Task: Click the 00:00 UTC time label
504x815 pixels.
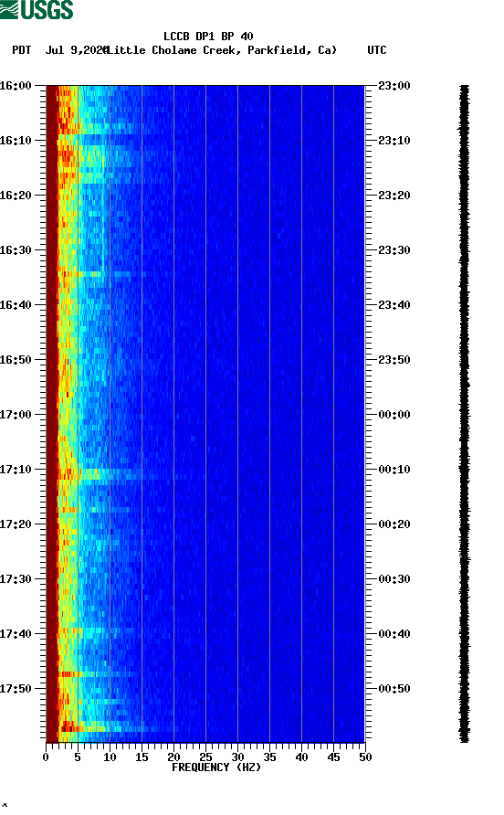Action: (x=394, y=414)
